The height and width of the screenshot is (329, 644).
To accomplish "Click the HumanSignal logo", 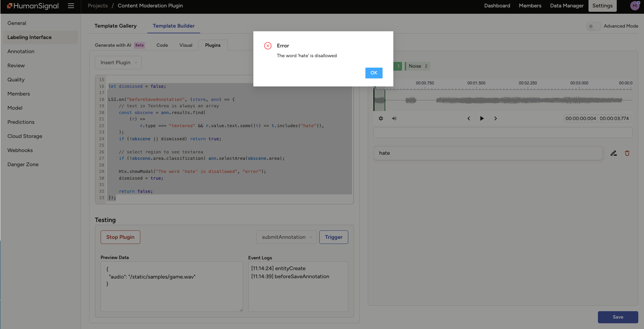I will pyautogui.click(x=33, y=6).
